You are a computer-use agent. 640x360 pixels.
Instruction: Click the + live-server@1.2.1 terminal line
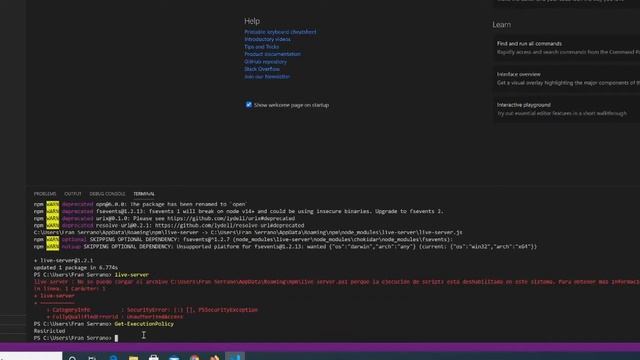pyautogui.click(x=63, y=260)
